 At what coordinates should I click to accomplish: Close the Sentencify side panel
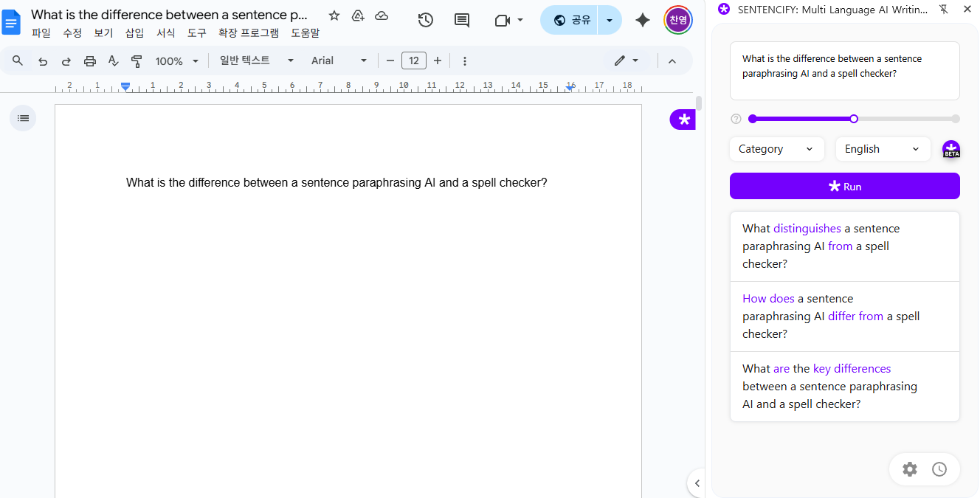click(x=967, y=9)
